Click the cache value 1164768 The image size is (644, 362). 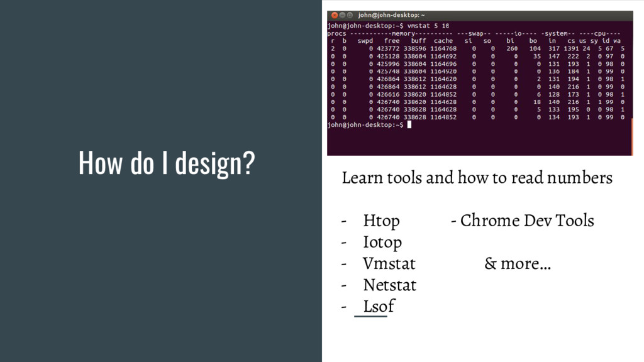(443, 48)
